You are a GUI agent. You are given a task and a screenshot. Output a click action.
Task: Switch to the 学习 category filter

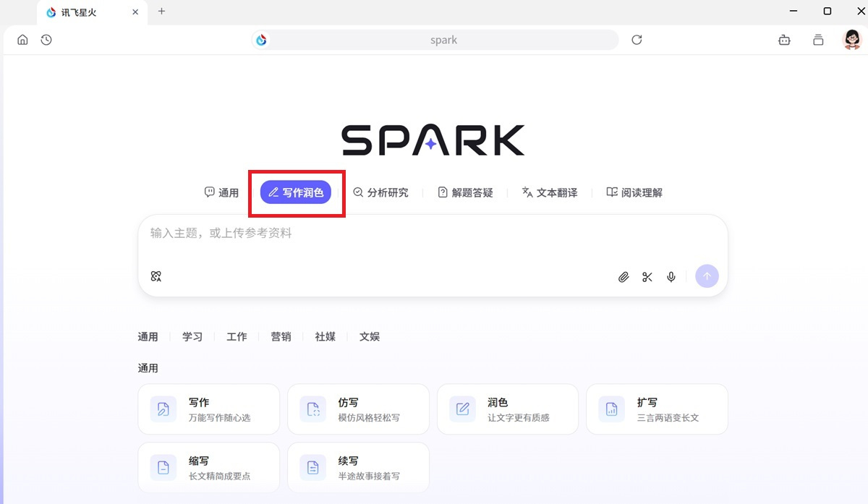[x=192, y=336]
